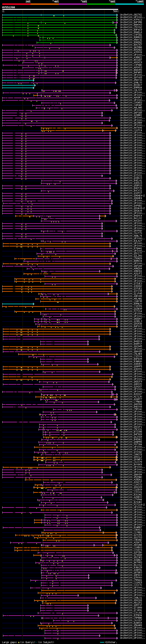Select the UniRef100_B9MWJ0 label
Viewport: 146px width, 644px height.
131,304
